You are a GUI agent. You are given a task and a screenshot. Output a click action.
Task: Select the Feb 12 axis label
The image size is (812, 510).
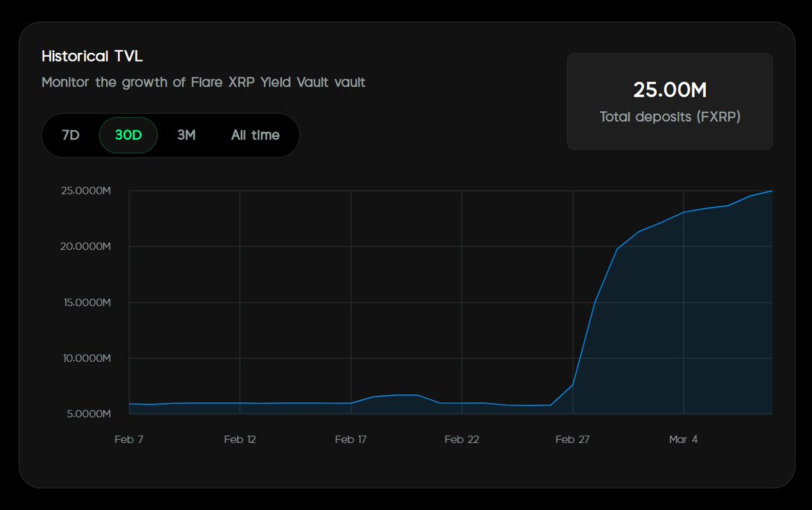point(240,439)
